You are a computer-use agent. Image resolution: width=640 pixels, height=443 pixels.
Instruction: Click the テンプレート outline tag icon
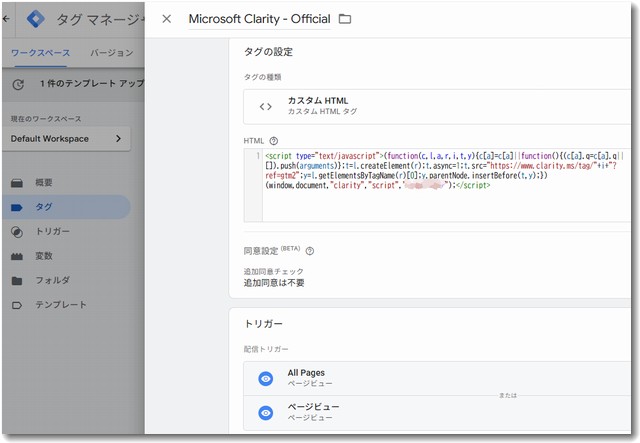pos(17,305)
